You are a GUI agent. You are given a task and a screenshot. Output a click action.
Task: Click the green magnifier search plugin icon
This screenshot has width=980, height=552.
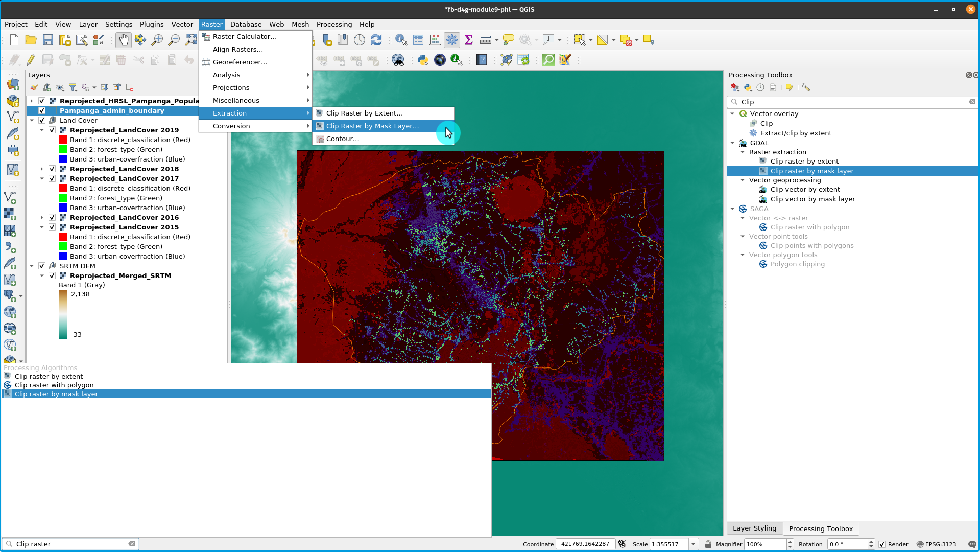coord(548,60)
